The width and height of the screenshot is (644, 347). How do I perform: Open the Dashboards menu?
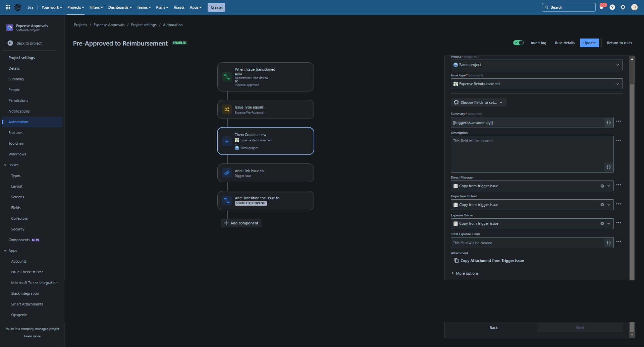(x=120, y=7)
